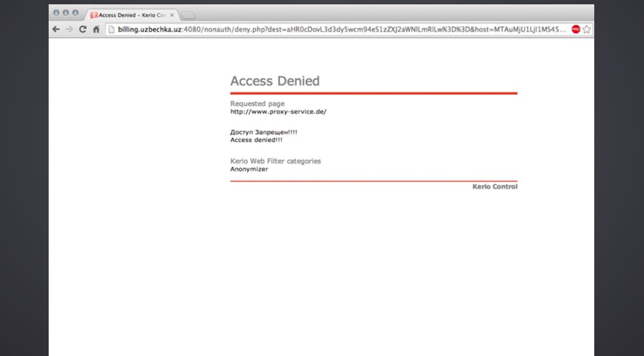Focus the billing.uzbechka.uz address bar

(341, 29)
